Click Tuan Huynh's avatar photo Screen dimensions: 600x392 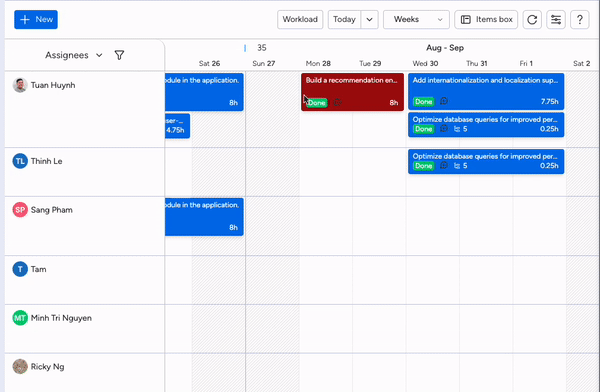(20, 85)
